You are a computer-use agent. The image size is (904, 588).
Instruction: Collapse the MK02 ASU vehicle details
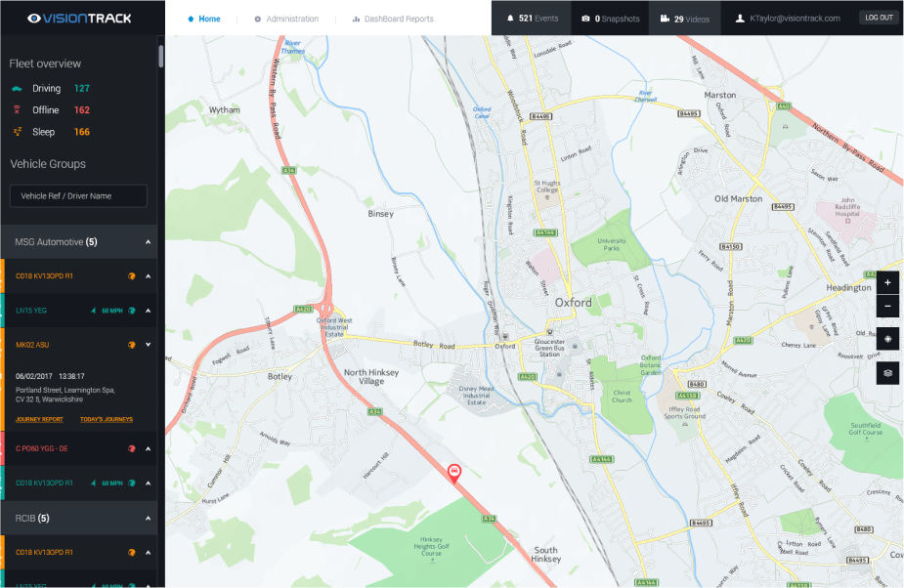click(149, 345)
